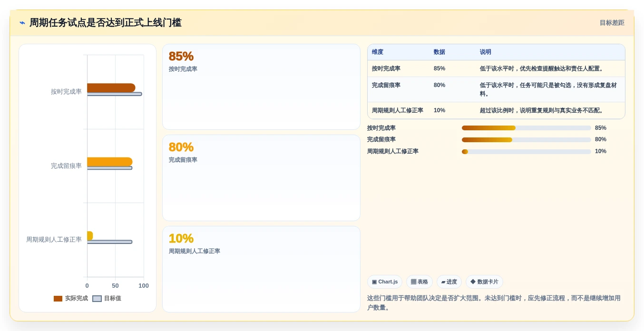Click the Chart.js tag chip

pos(385,282)
